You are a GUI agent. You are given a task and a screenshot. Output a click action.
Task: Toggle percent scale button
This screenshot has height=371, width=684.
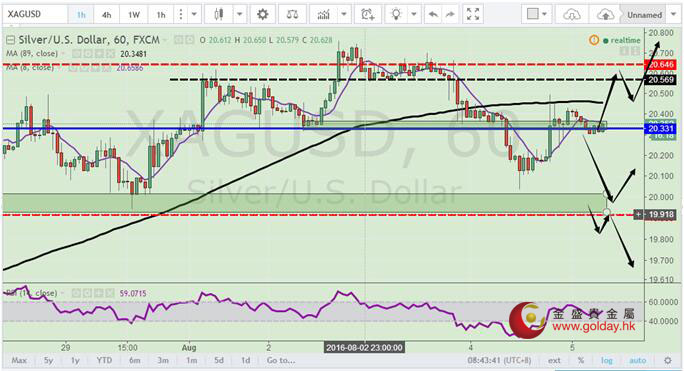(x=581, y=361)
